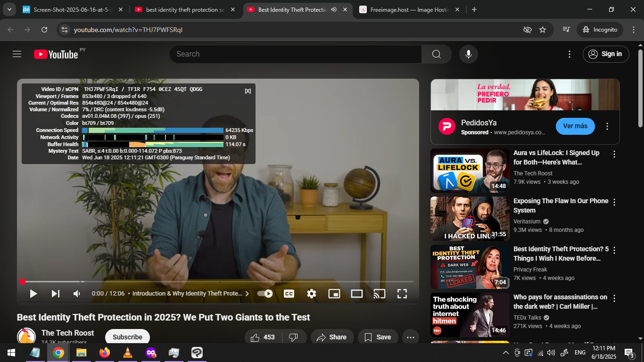
Task: Switch to best identity theft protection search tab
Action: [x=185, y=9]
